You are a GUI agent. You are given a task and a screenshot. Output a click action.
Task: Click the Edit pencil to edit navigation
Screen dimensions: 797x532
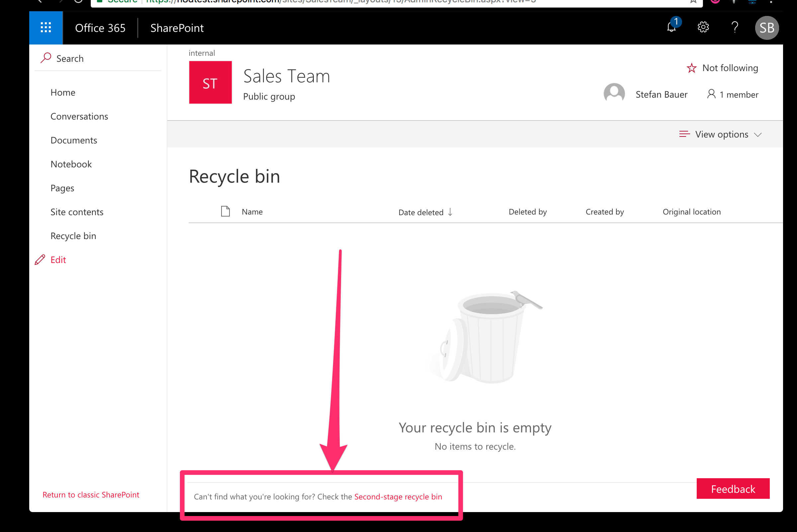tap(40, 260)
